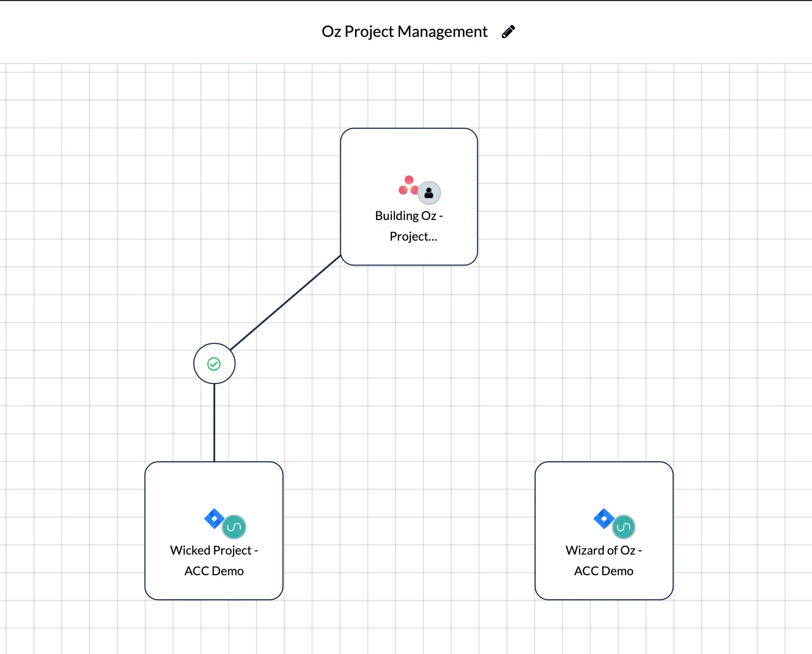
Task: Select diagonal connector line from Building Oz
Action: (x=285, y=303)
